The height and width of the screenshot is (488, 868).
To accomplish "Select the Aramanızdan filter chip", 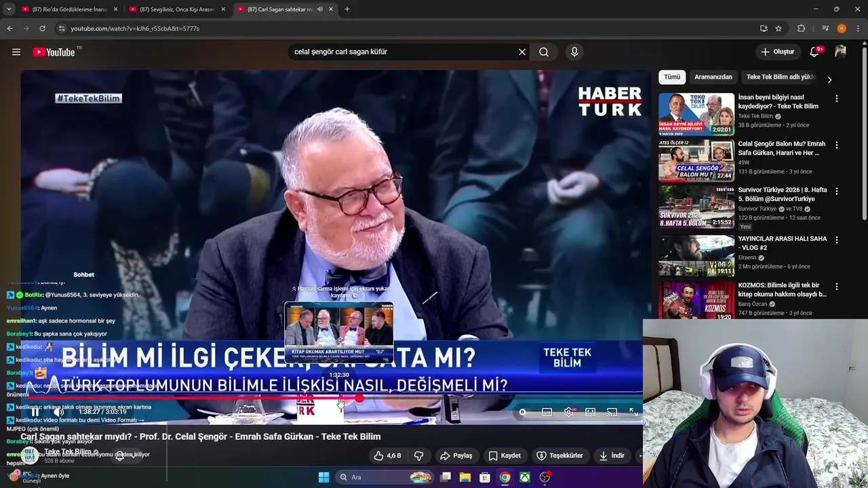I will point(713,77).
